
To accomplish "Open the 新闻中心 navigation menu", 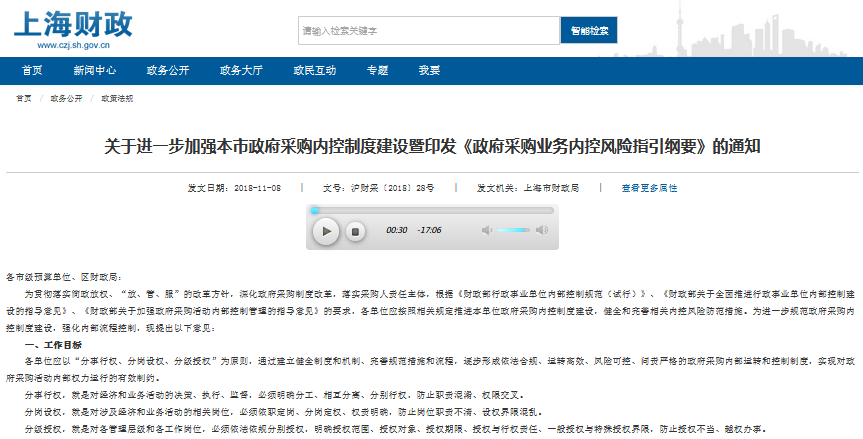I will (x=94, y=70).
